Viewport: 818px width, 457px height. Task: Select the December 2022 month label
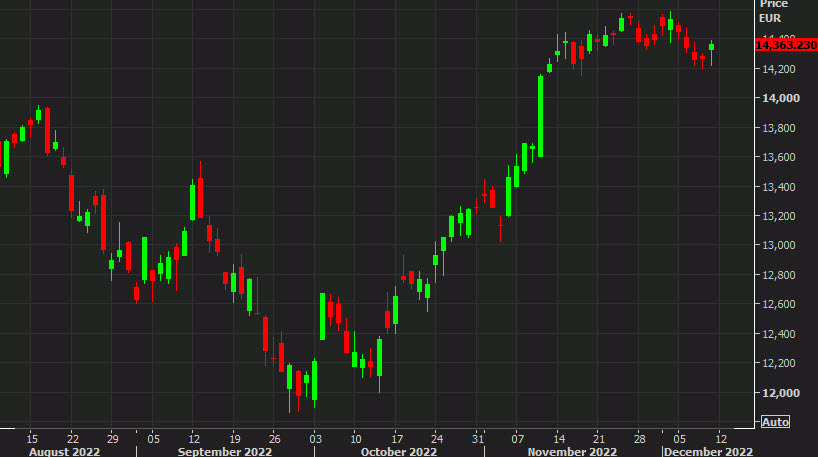[x=708, y=451]
